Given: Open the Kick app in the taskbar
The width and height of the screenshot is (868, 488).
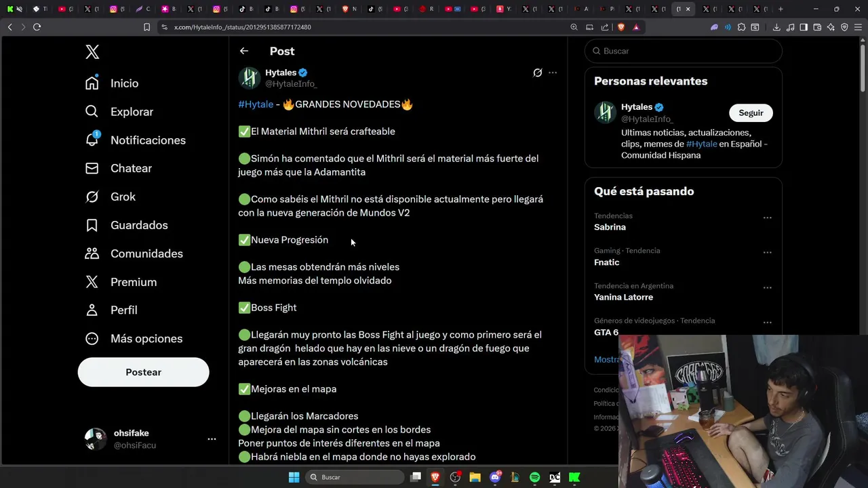Looking at the screenshot, I should coord(574,477).
